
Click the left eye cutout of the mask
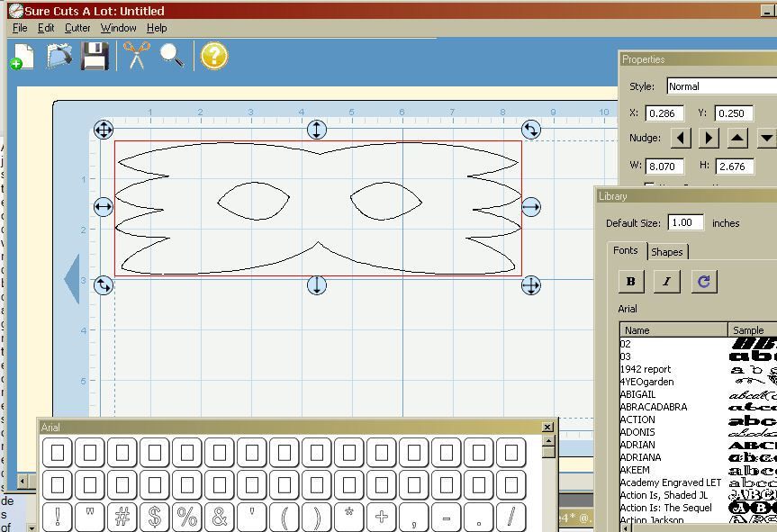pos(253,201)
